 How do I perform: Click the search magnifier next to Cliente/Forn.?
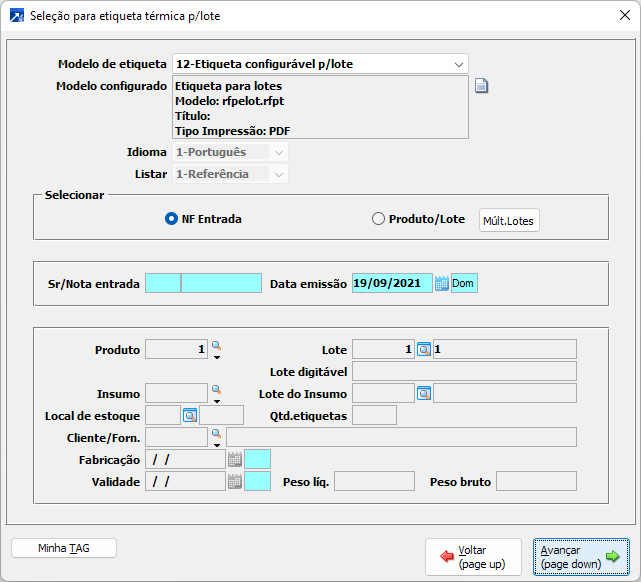pos(216,435)
